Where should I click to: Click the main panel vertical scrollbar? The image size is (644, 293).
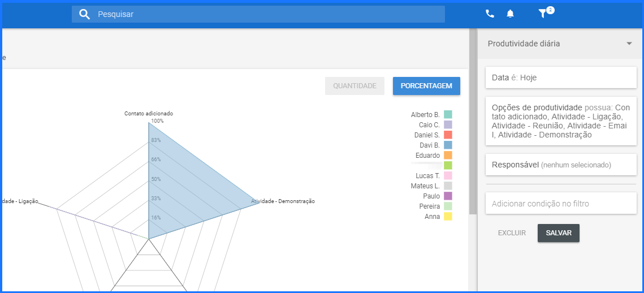(x=473, y=121)
